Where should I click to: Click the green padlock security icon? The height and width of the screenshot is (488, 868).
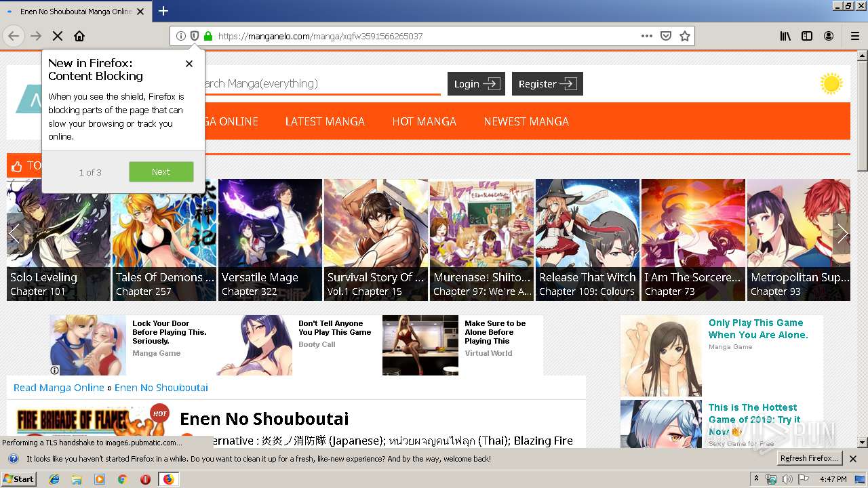(208, 36)
